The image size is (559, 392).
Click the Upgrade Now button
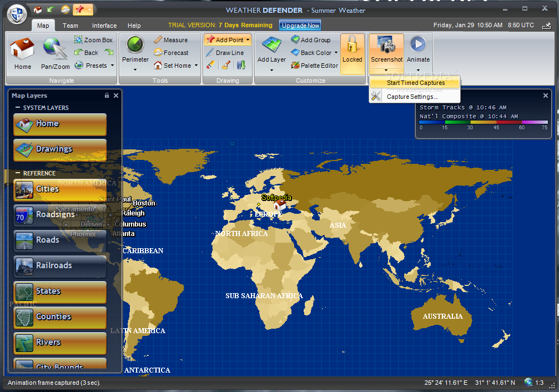[300, 26]
